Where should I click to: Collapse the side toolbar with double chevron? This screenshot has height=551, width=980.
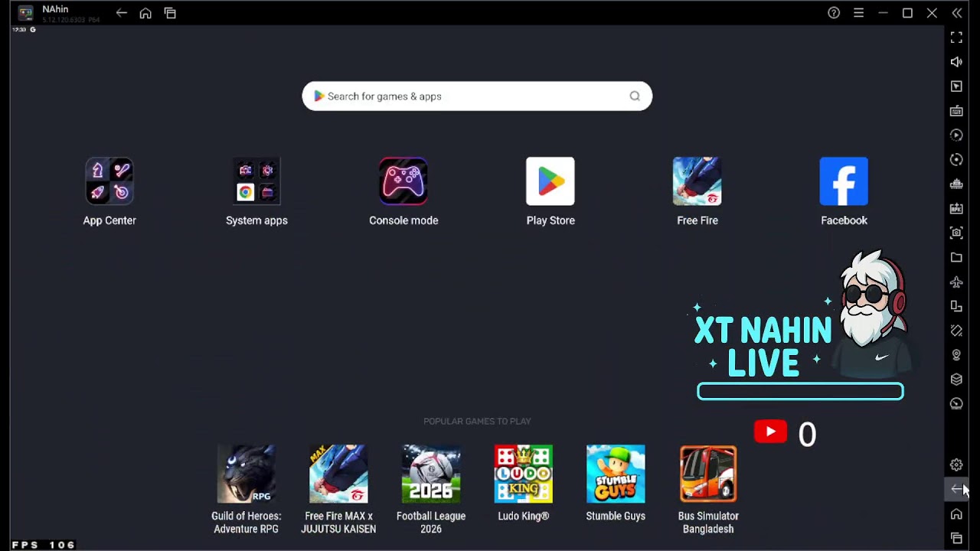point(956,13)
